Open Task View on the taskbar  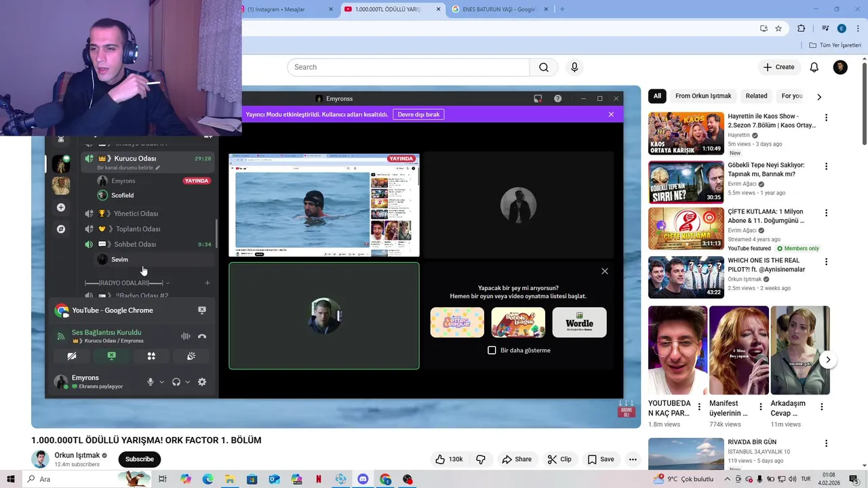[163, 479]
